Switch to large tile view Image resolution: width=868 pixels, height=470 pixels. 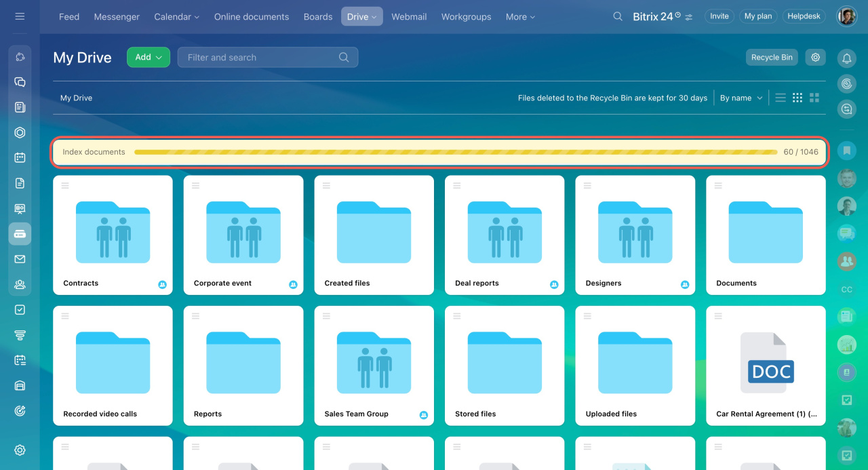pyautogui.click(x=814, y=98)
